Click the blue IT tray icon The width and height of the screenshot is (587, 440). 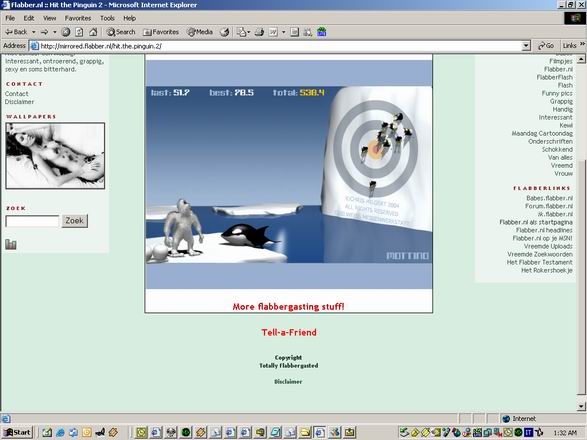tap(528, 433)
